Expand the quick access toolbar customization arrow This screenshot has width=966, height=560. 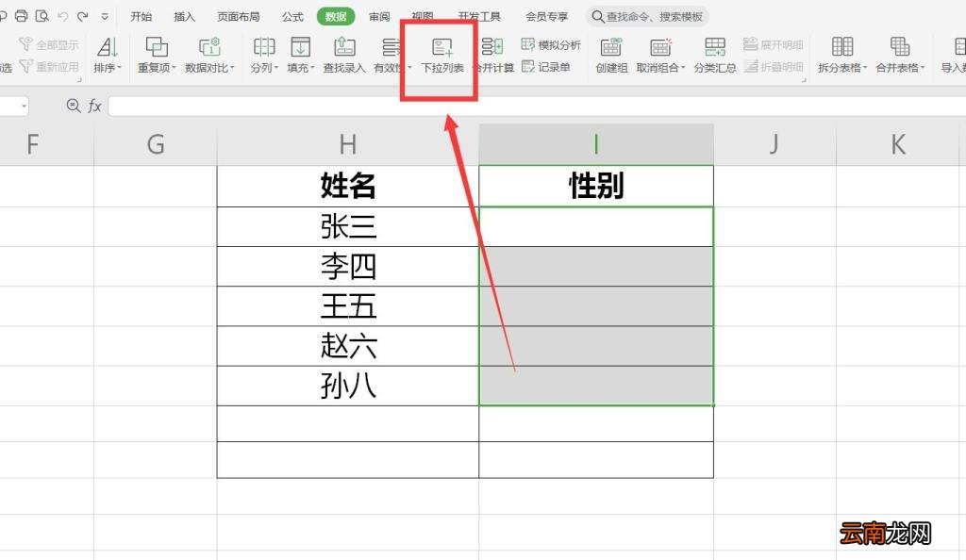click(105, 17)
